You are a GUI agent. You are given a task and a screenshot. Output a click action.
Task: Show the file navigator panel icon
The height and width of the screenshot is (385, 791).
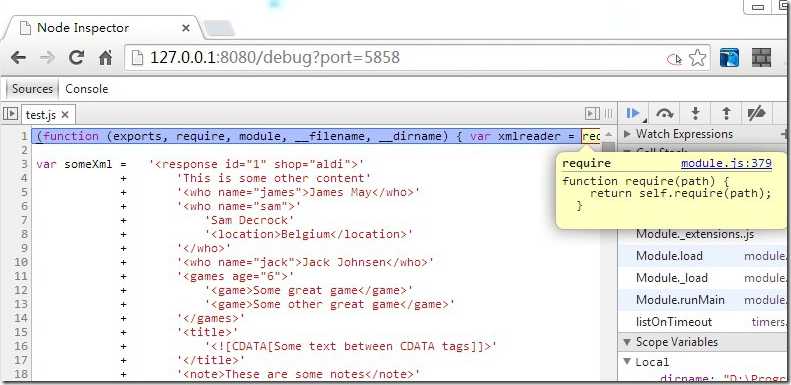pyautogui.click(x=10, y=114)
